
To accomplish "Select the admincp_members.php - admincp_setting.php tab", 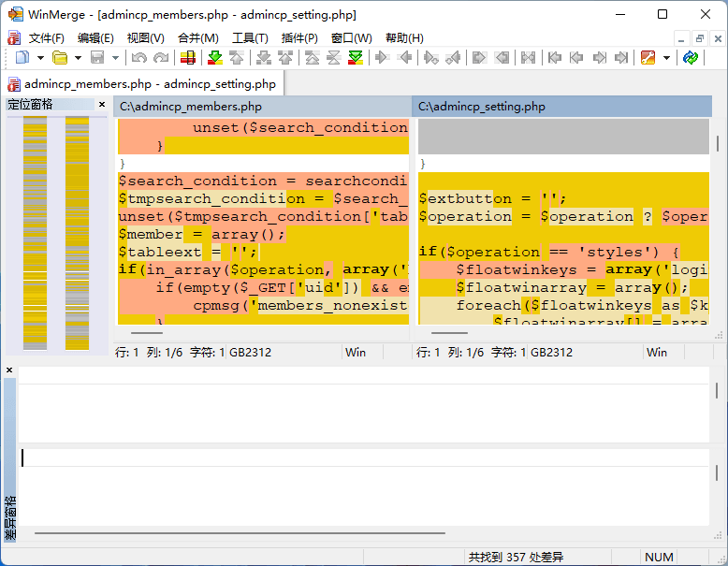I will click(142, 84).
